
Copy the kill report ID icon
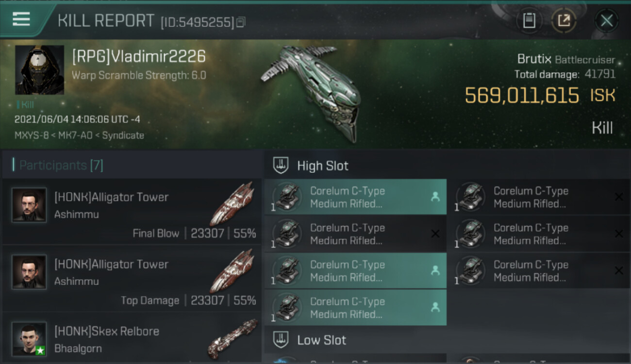(241, 22)
